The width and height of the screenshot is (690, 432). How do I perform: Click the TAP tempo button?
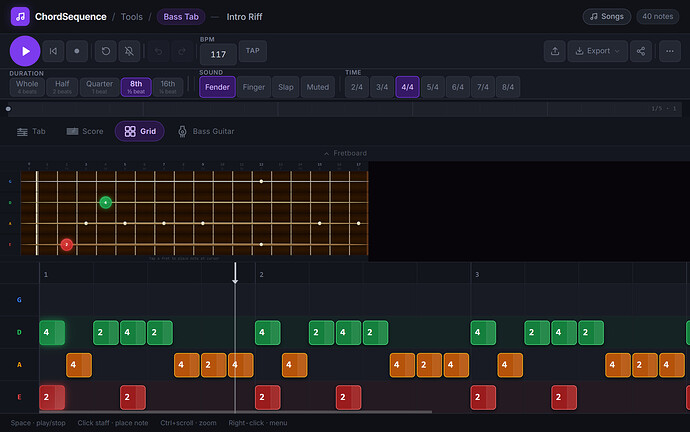(253, 51)
